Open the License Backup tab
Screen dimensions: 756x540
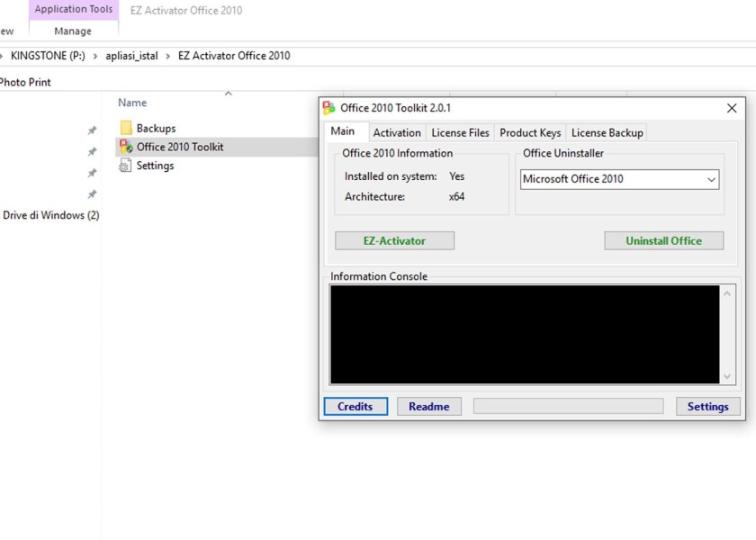coord(607,132)
